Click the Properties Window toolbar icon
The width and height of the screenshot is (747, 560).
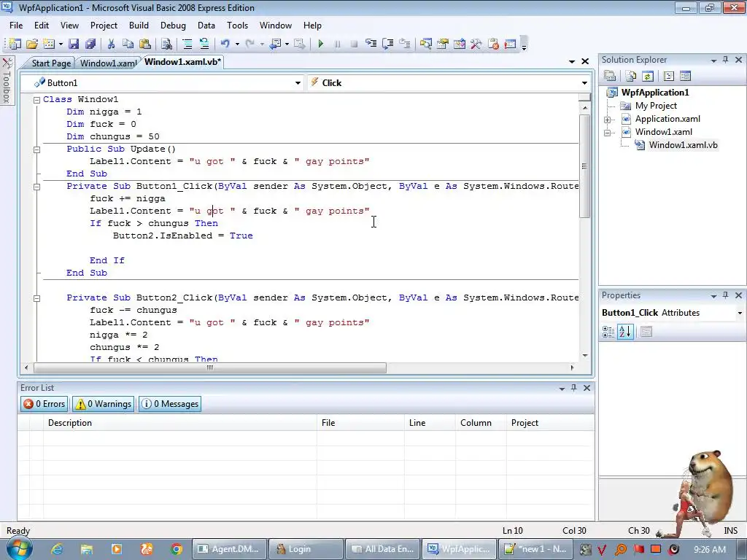coord(443,44)
